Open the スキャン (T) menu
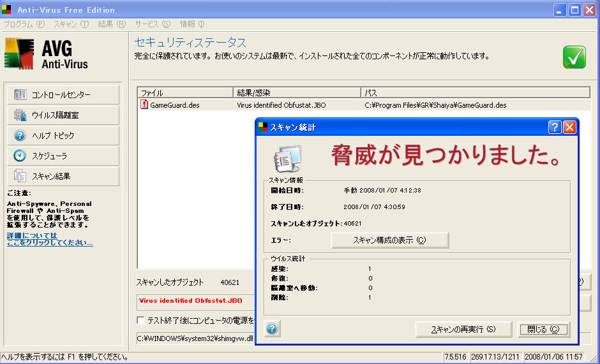 click(x=71, y=24)
